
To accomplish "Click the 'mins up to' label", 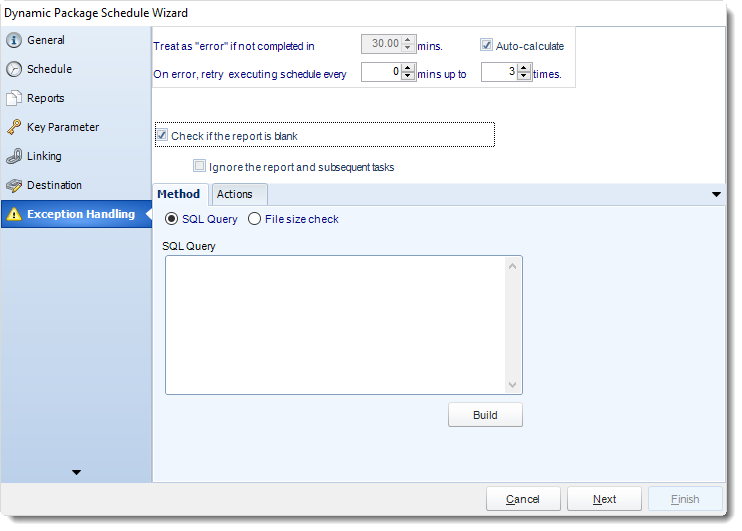I will click(442, 74).
